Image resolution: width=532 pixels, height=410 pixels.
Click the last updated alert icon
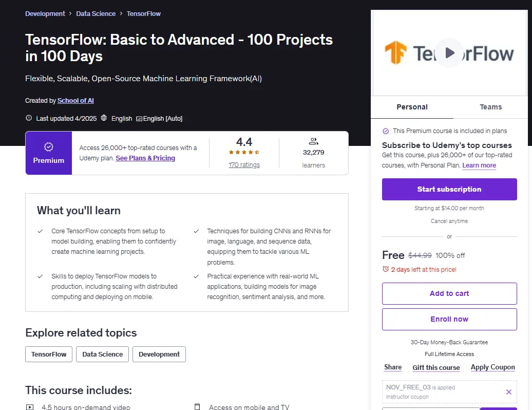[x=29, y=118]
